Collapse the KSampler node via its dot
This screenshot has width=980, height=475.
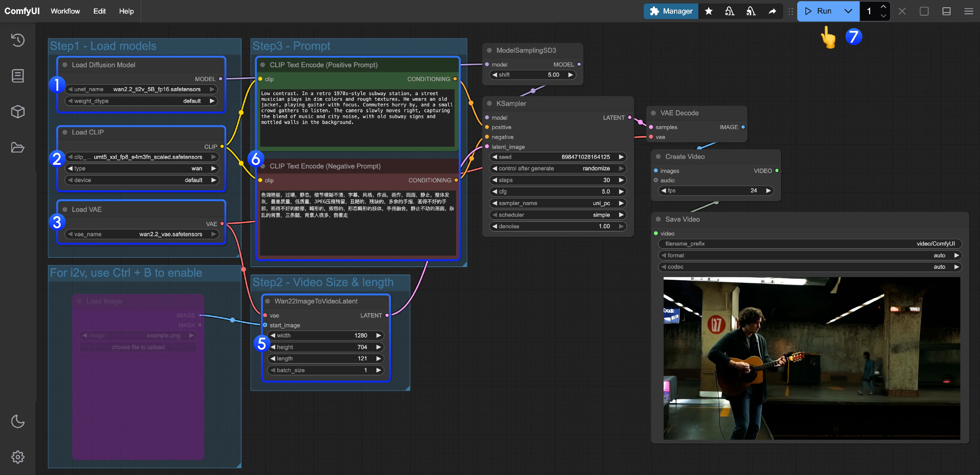tap(489, 103)
